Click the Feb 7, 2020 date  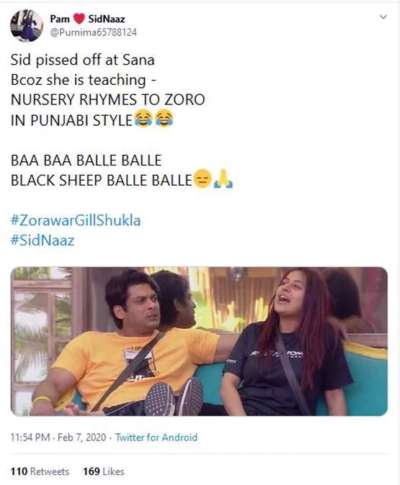point(82,437)
